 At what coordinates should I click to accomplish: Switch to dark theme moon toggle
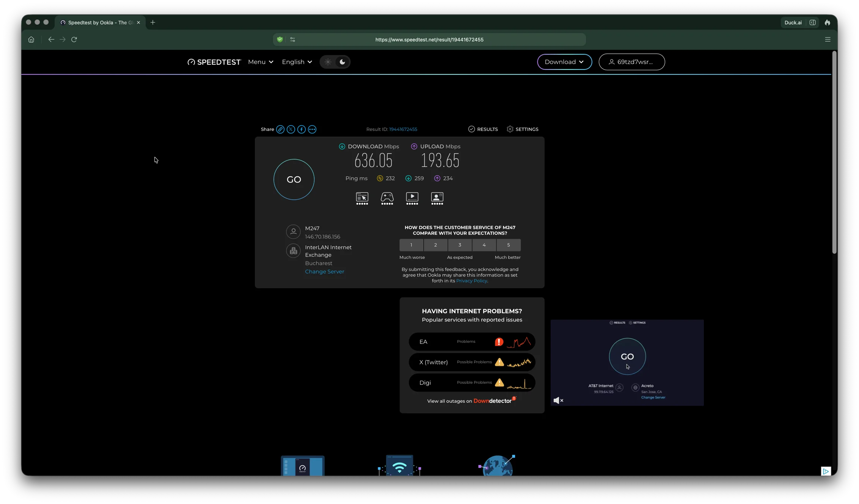(342, 62)
